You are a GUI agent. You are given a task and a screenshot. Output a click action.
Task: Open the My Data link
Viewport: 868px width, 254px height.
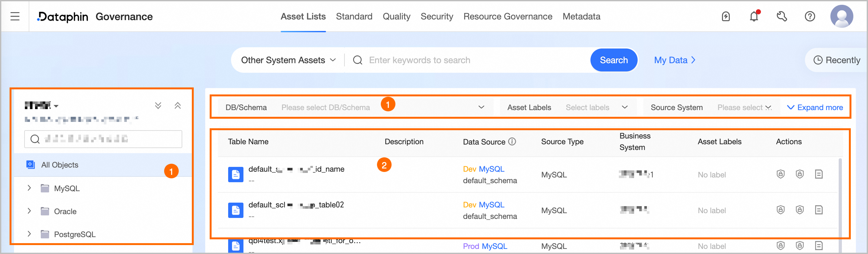(675, 60)
